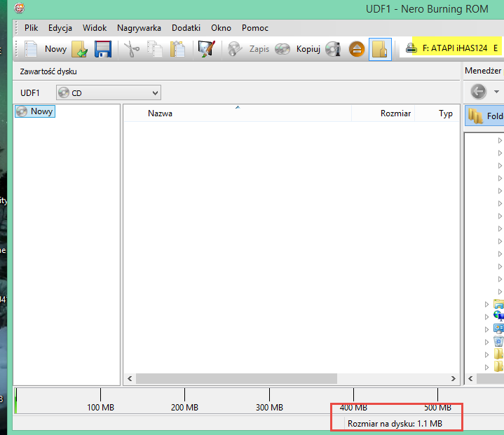
Task: Click the Copy pages icon
Action: pyautogui.click(x=155, y=49)
